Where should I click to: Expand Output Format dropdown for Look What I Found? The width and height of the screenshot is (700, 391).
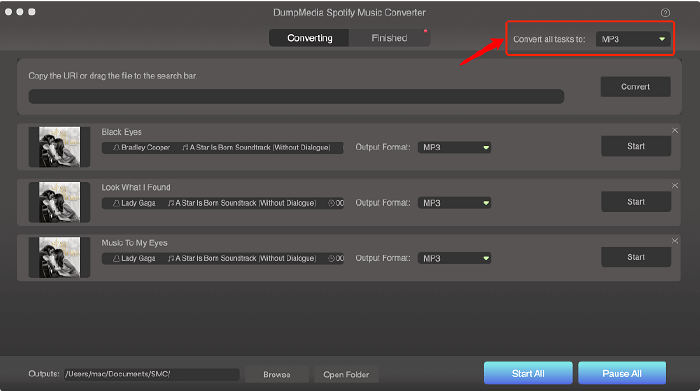454,203
